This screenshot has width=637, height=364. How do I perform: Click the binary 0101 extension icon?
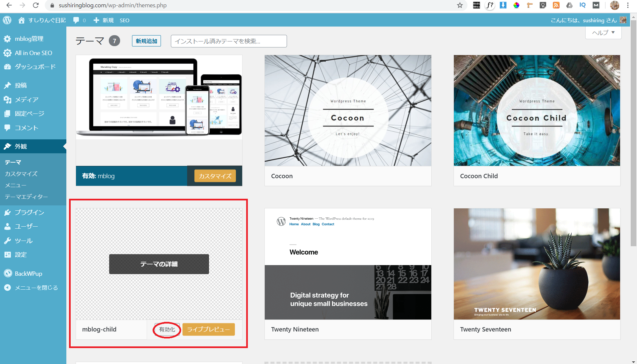(476, 5)
